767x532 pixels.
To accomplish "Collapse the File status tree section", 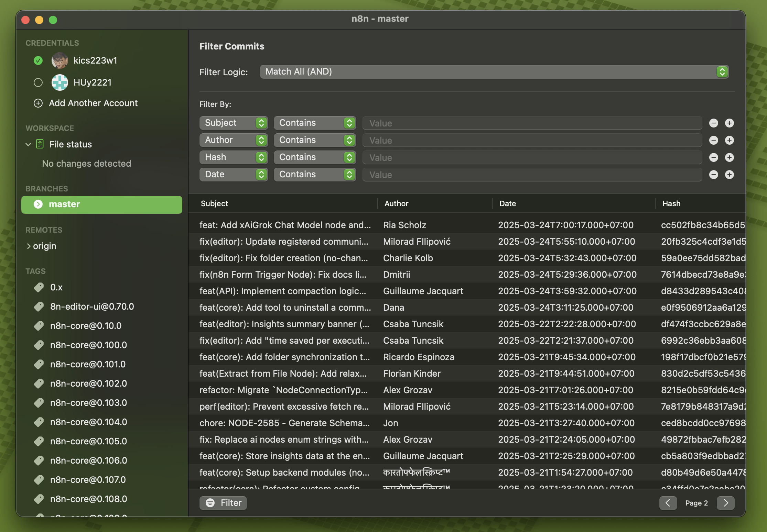I will [x=28, y=144].
